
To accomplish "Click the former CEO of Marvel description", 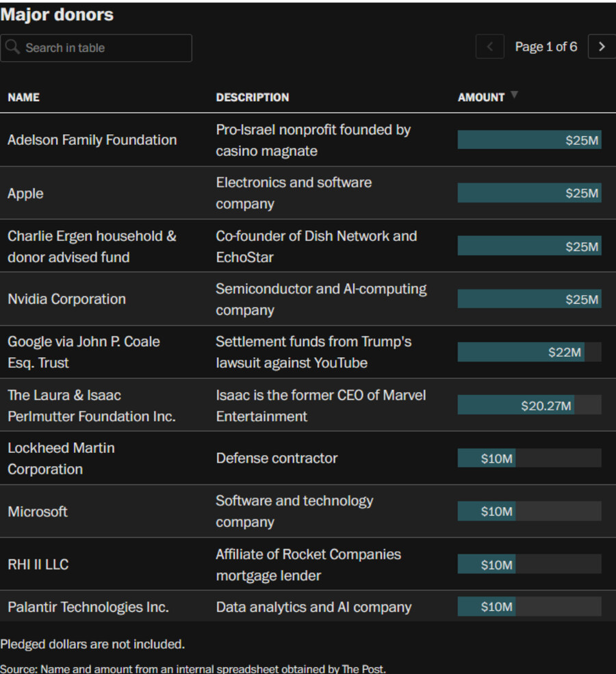I will click(321, 405).
